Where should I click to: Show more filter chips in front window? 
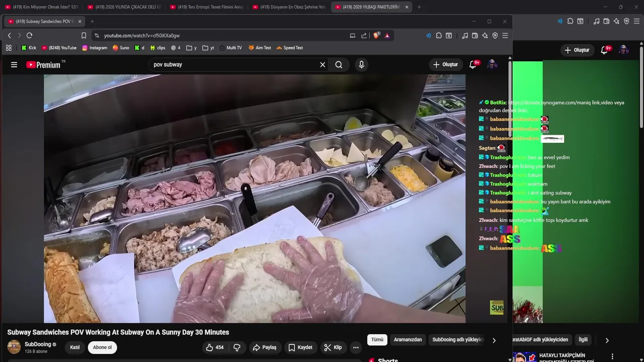494,340
